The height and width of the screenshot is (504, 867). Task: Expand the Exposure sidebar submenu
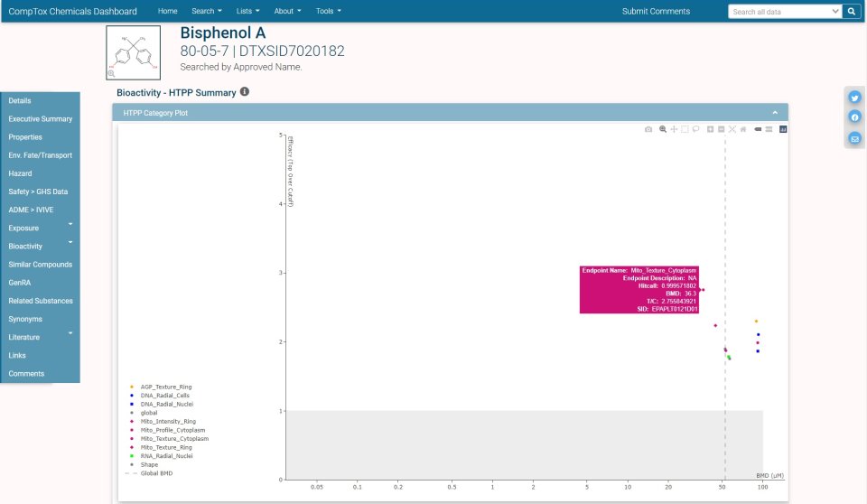pyautogui.click(x=70, y=223)
